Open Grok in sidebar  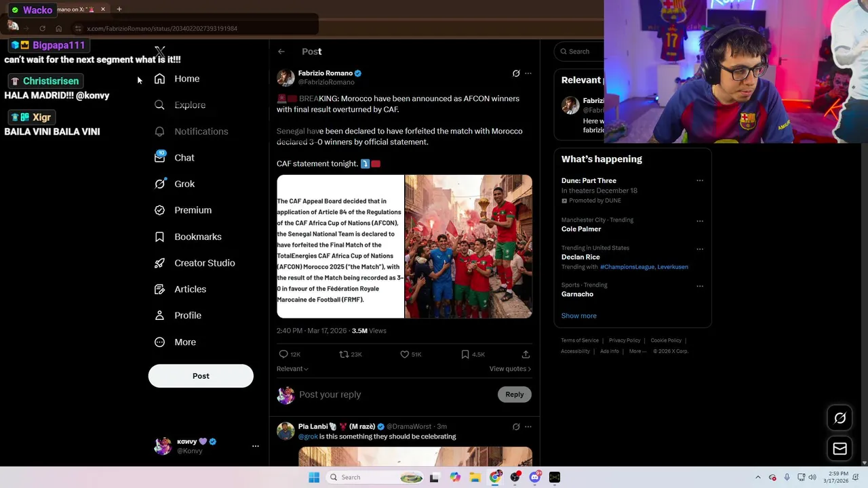pos(174,184)
